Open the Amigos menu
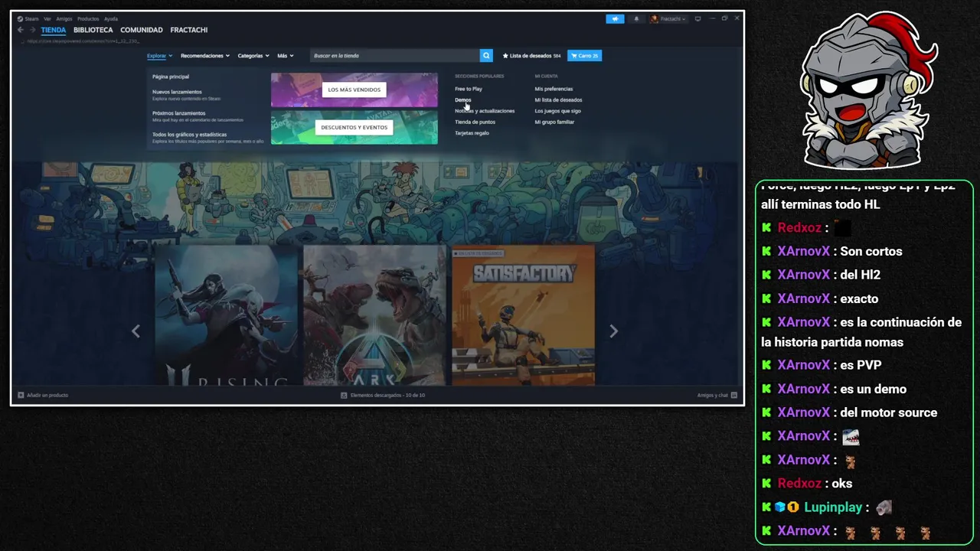This screenshot has width=980, height=551. tap(64, 19)
